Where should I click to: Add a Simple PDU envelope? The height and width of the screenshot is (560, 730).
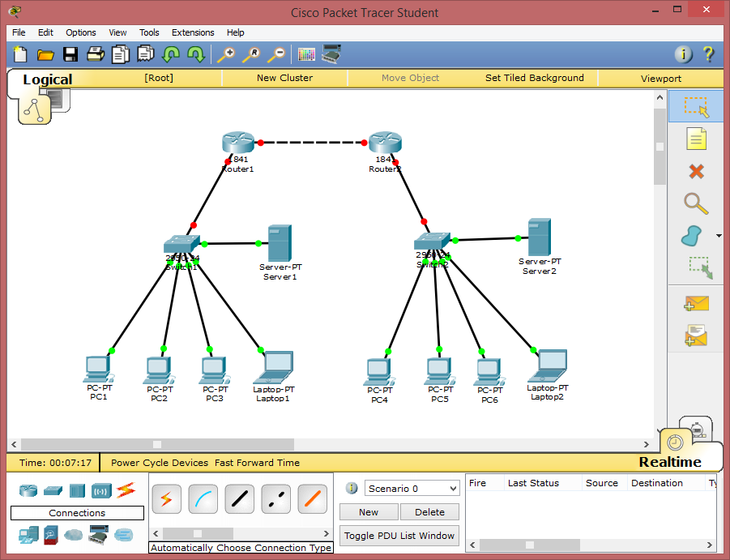[697, 304]
